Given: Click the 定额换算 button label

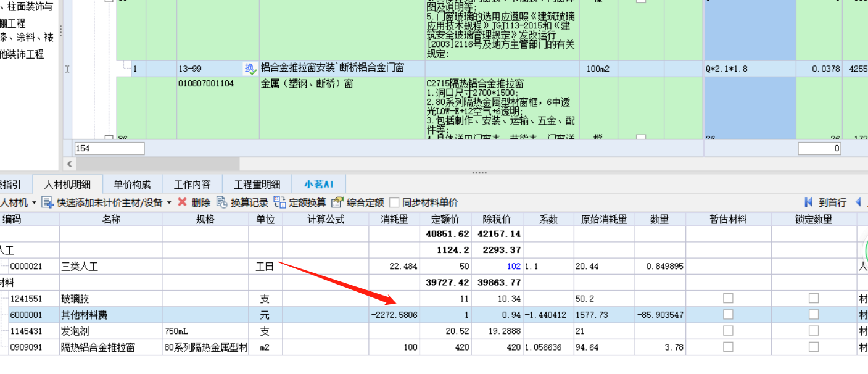Looking at the screenshot, I should tap(307, 202).
